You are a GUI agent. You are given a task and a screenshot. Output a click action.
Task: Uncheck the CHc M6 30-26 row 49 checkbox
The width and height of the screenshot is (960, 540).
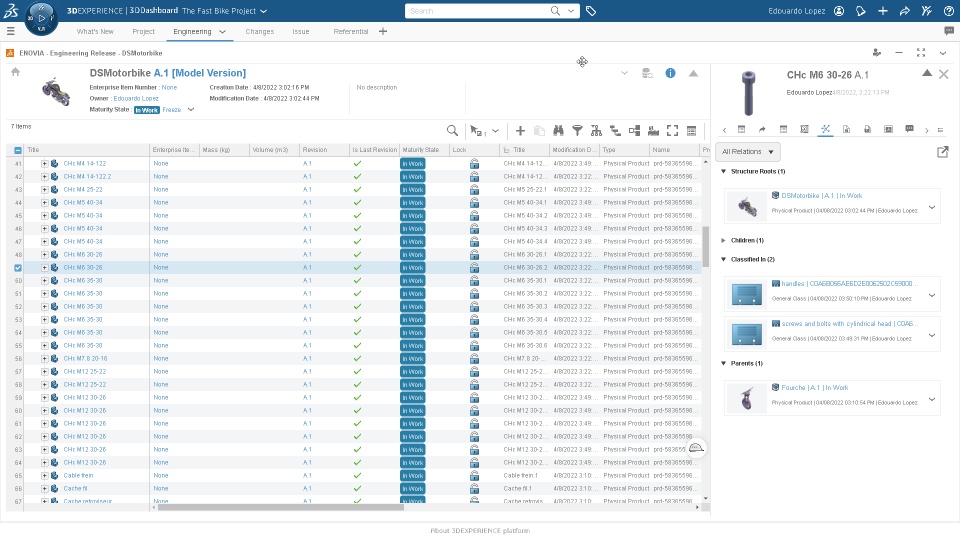pos(18,268)
